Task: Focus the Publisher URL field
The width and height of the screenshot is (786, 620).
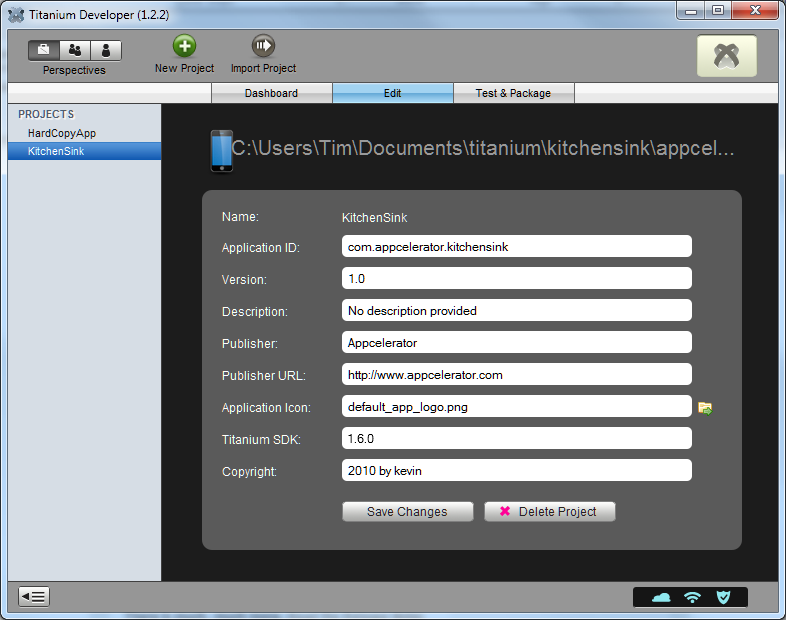Action: pyautogui.click(x=517, y=374)
